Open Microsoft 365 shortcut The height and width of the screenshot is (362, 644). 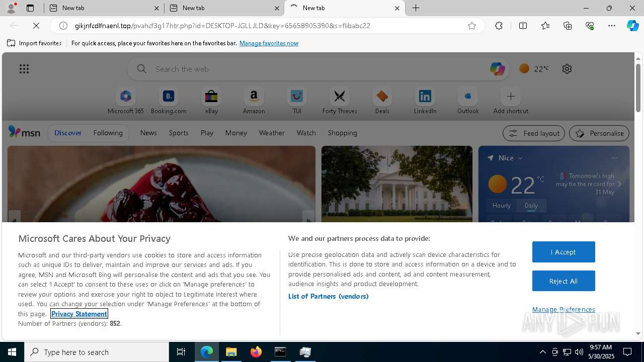click(x=126, y=101)
